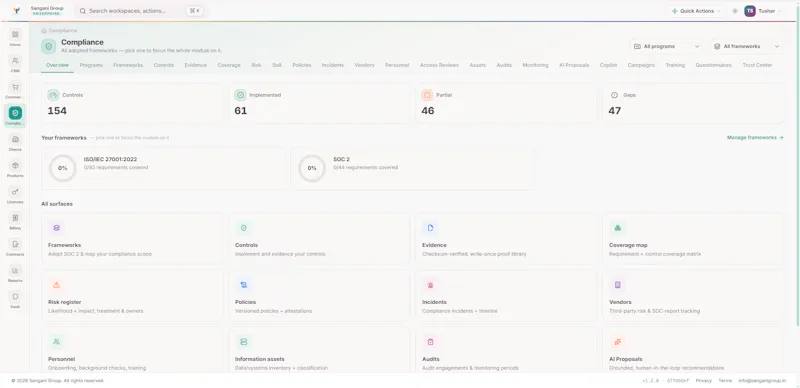Viewport: 800px width, 388px height.
Task: Expand the All frameworks dropdown
Action: 746,46
